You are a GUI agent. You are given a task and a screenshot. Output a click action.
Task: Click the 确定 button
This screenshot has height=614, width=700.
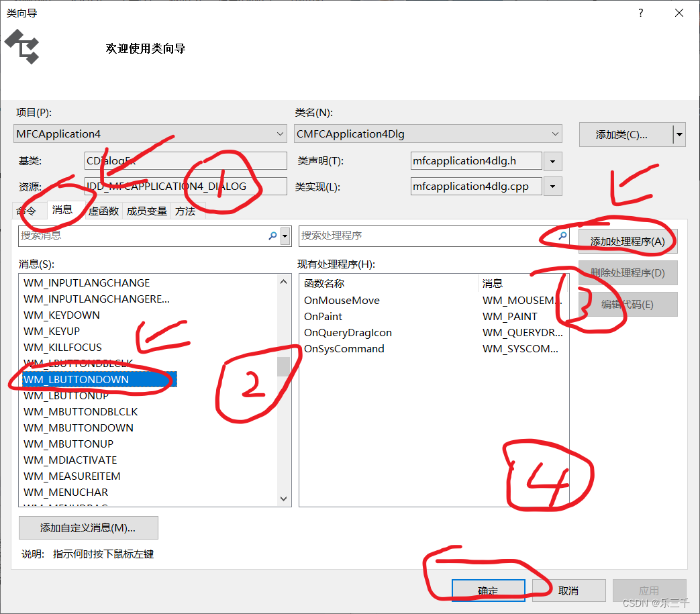[x=488, y=590]
